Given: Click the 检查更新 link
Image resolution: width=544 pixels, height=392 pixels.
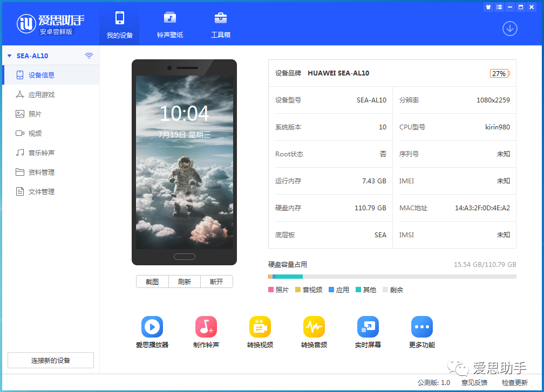Looking at the screenshot, I should (x=515, y=383).
